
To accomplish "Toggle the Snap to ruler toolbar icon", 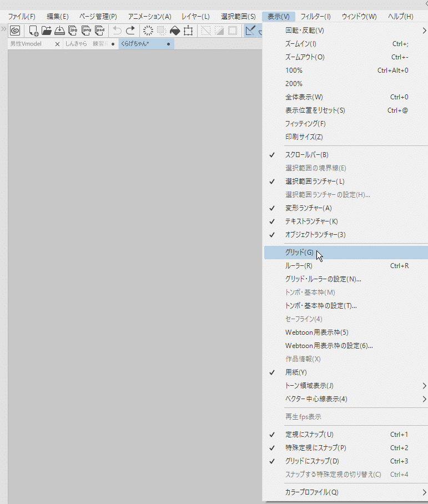I will pos(250,31).
